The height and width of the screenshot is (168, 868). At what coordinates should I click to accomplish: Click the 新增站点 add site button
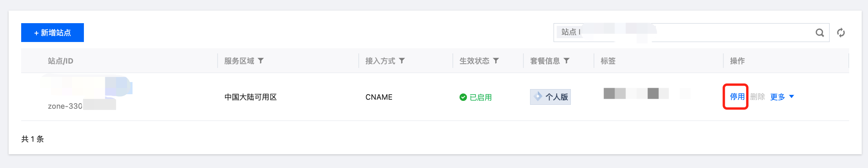[53, 33]
